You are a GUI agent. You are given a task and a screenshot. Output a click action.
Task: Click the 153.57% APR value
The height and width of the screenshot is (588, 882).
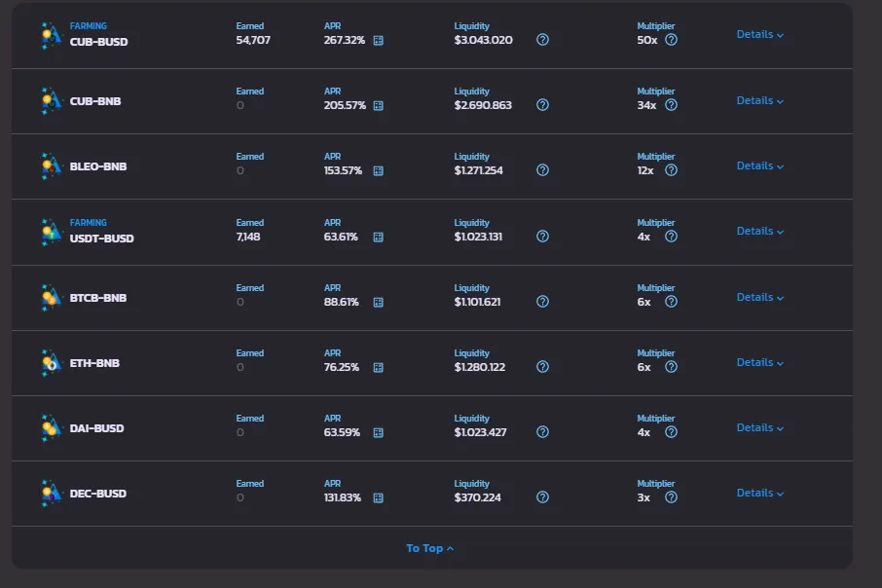[x=343, y=171]
